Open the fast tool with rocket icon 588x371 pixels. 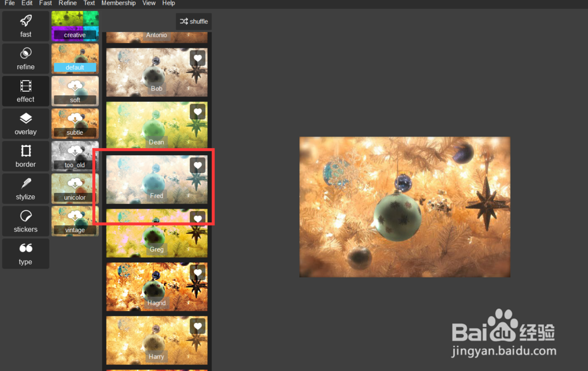(x=25, y=26)
